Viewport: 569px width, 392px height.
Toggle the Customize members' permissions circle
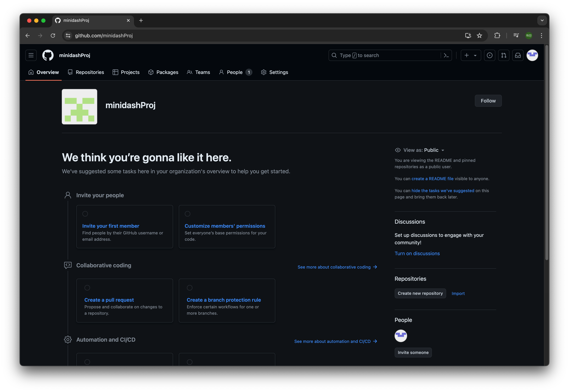tap(188, 214)
